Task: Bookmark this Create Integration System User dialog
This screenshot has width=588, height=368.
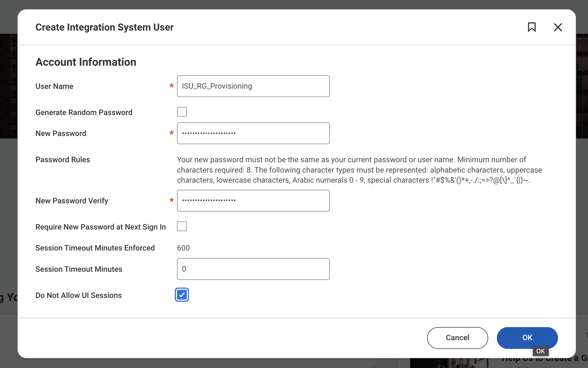Action: 532,27
